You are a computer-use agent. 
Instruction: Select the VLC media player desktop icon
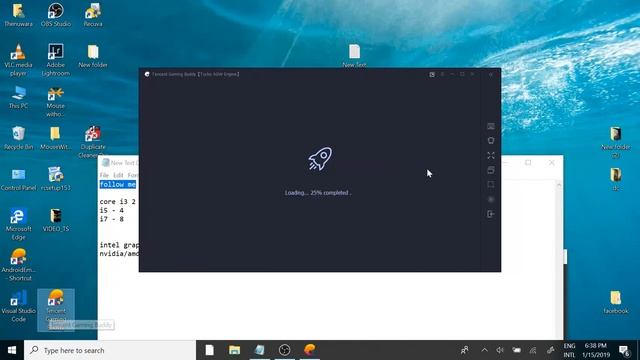[x=18, y=60]
